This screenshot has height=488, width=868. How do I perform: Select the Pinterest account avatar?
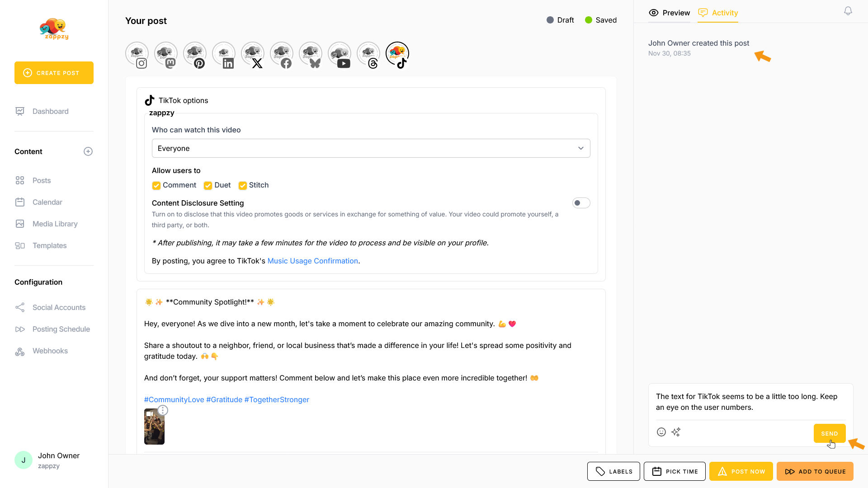tap(195, 55)
